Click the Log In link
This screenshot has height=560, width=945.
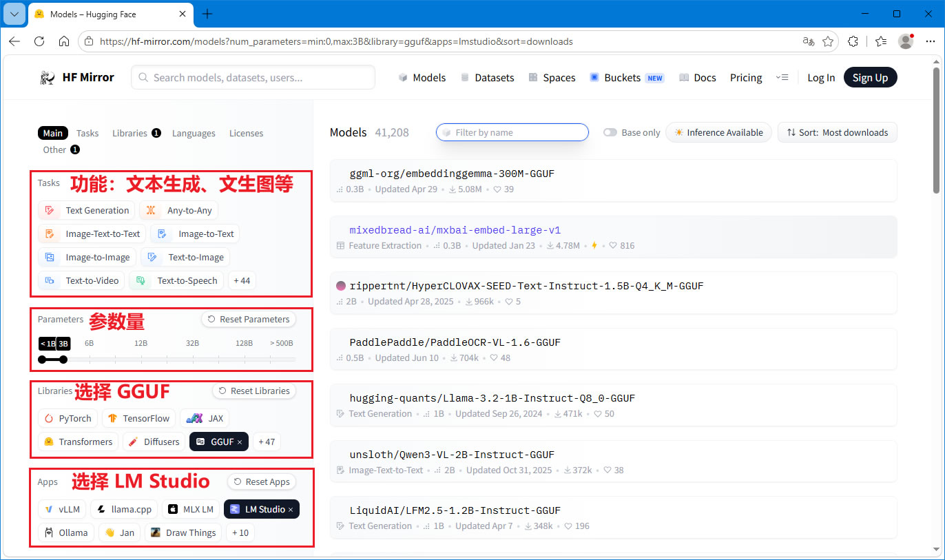[x=821, y=78]
